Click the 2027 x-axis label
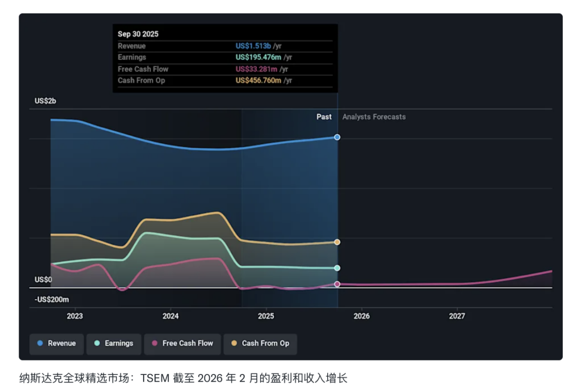 point(457,316)
